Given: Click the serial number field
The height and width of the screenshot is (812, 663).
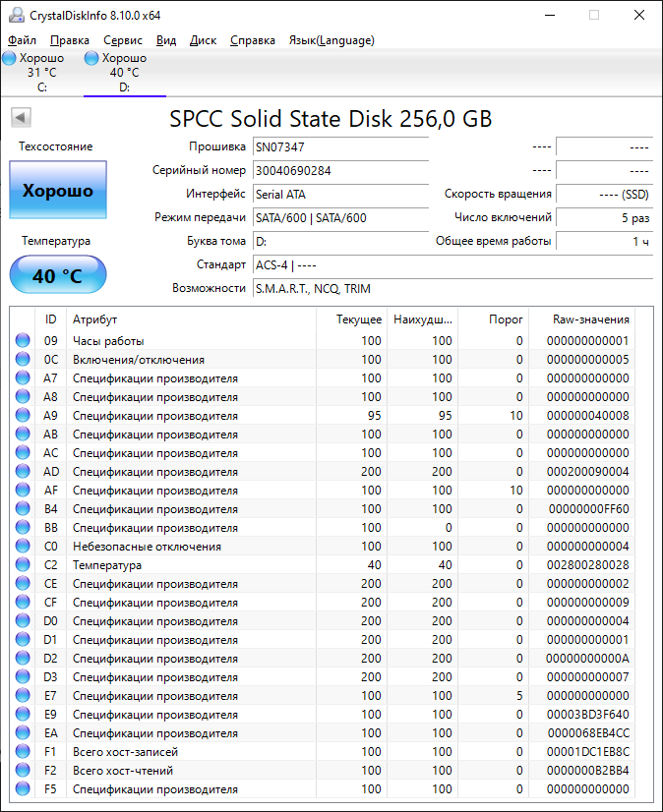Looking at the screenshot, I should (x=338, y=170).
